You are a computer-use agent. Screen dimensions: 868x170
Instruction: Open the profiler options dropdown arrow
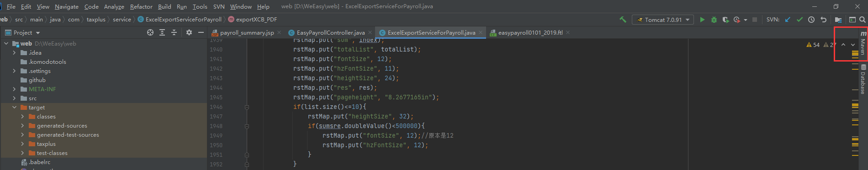coord(746,20)
